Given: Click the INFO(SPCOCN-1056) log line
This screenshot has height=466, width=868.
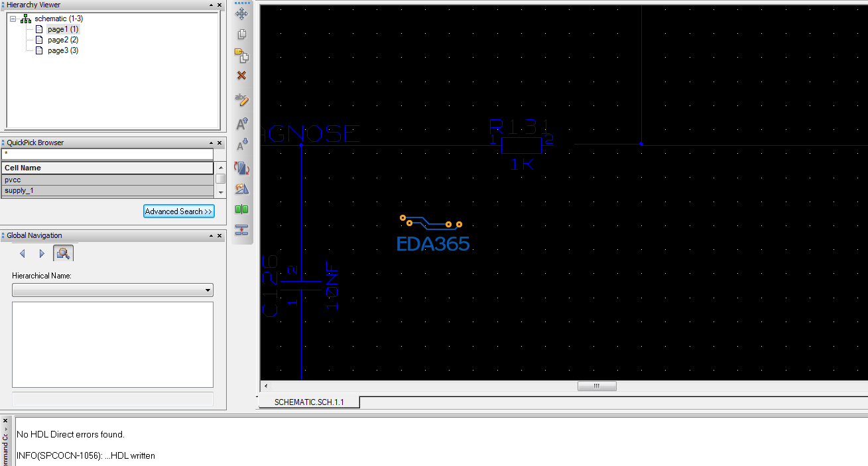Looking at the screenshot, I should (x=86, y=455).
